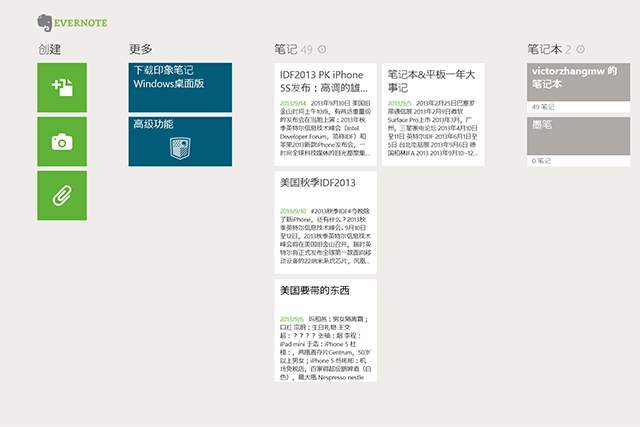Click the 笔记 section heading
This screenshot has width=640, height=427.
coord(286,49)
